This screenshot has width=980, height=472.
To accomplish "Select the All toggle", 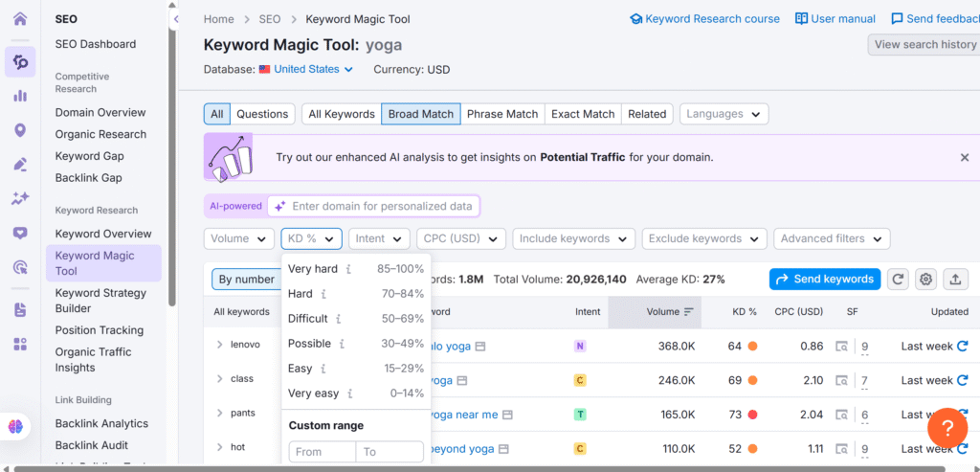I will [217, 114].
